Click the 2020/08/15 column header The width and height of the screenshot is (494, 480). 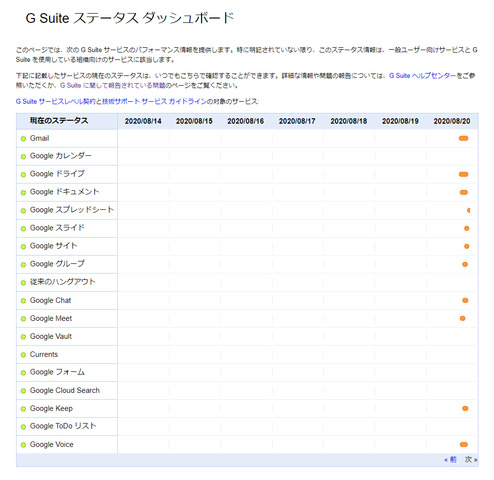click(194, 121)
